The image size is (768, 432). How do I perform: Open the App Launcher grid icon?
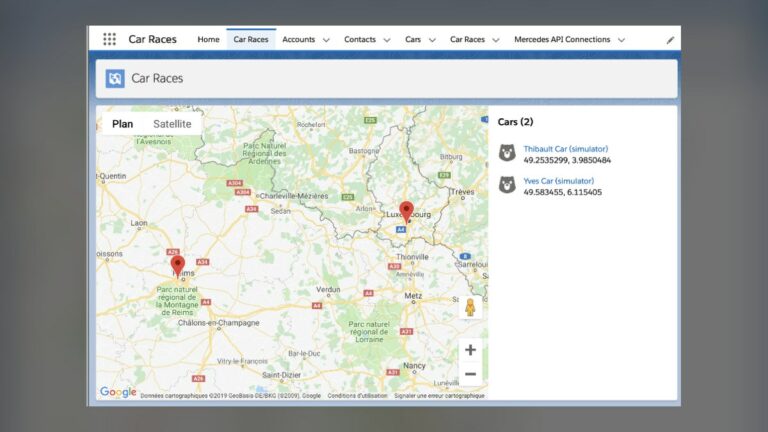[x=109, y=39]
